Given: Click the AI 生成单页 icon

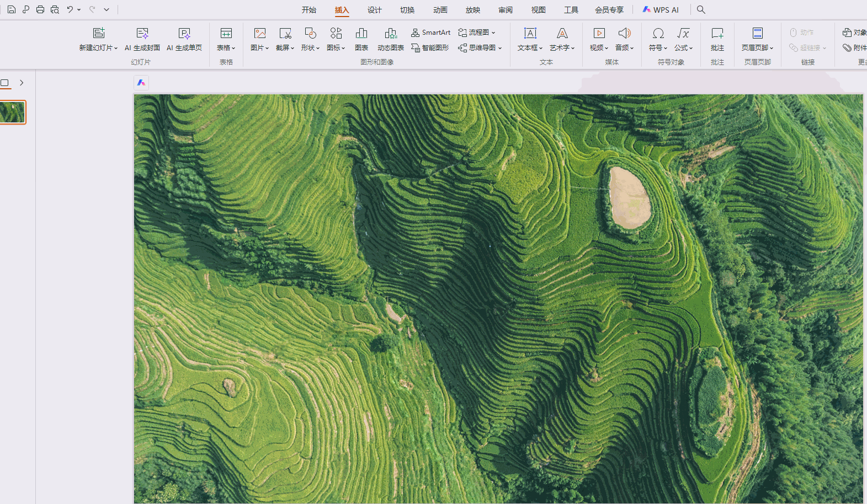Looking at the screenshot, I should (184, 34).
